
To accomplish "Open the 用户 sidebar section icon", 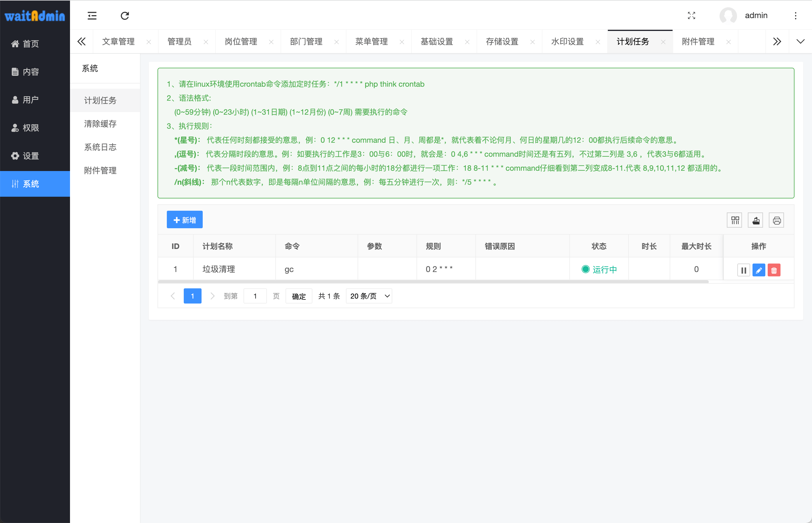I will coord(15,100).
